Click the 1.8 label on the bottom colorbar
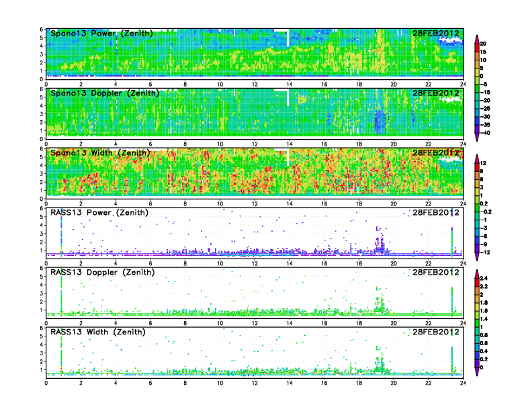The image size is (532, 411). pyautogui.click(x=484, y=303)
